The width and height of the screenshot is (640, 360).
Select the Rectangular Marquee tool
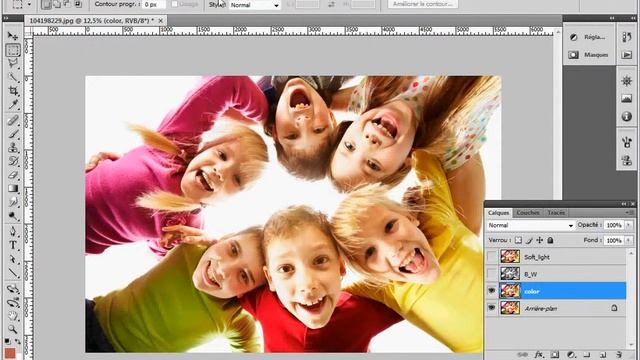click(13, 50)
